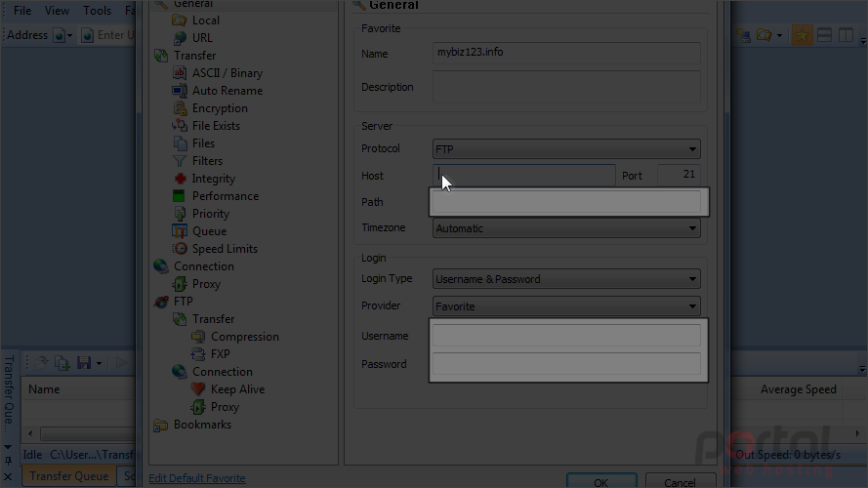
Task: Select the Priority icon
Action: [x=180, y=214]
